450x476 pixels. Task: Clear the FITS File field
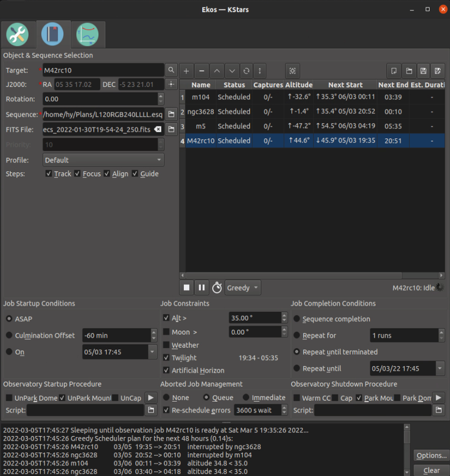(158, 129)
